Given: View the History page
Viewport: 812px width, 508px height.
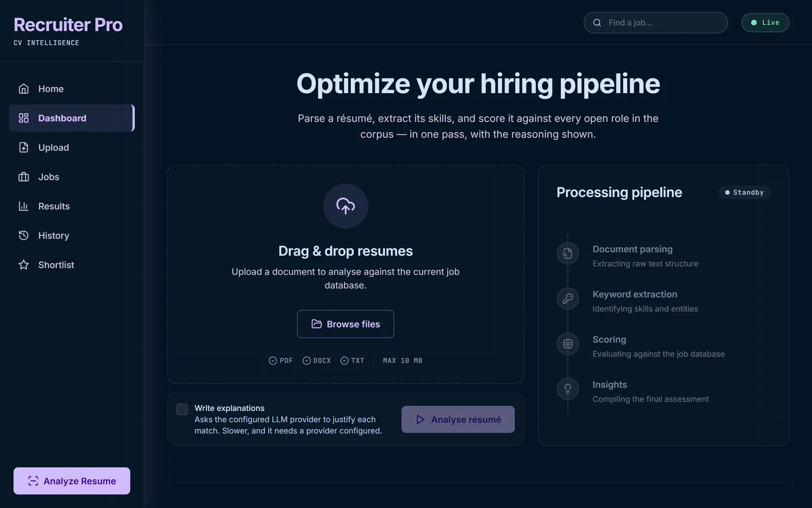Looking at the screenshot, I should click(x=72, y=235).
